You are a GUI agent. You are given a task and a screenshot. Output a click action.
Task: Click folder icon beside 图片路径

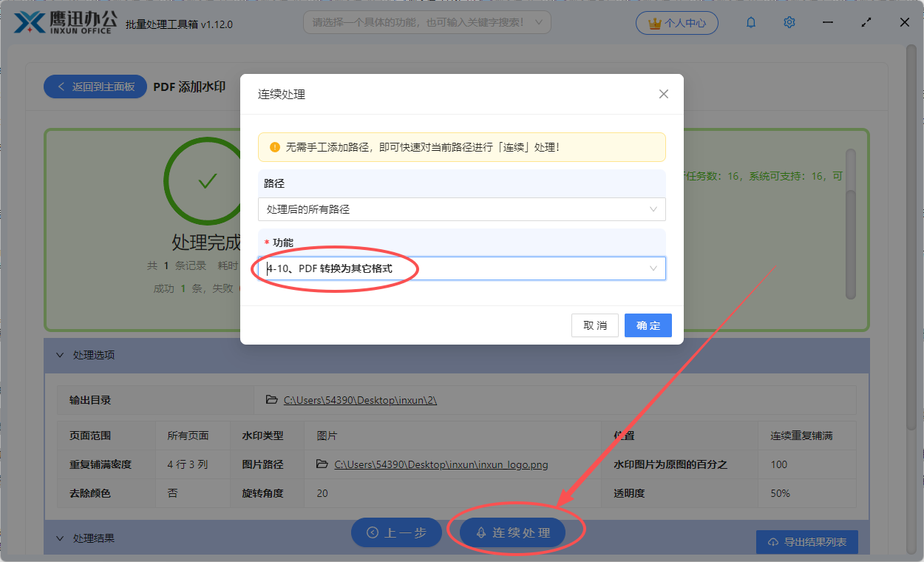[322, 464]
